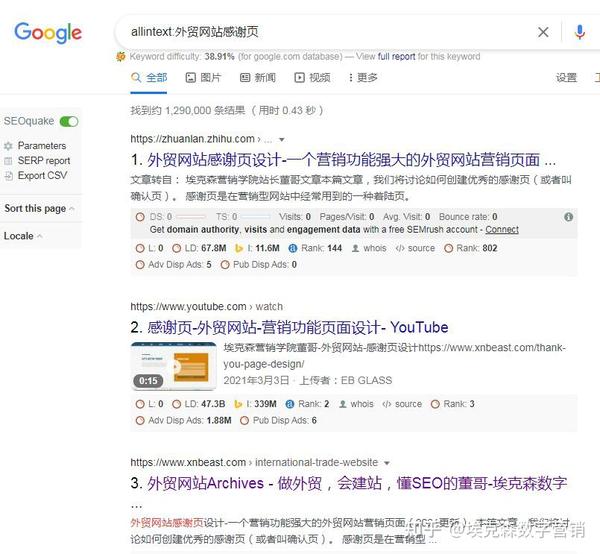Click the https://www.youtube.com › watch URL
This screenshot has width=600, height=554.
click(x=207, y=307)
